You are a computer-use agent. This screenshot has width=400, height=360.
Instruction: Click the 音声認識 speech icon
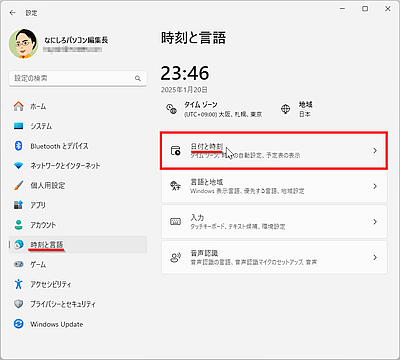[x=175, y=257]
